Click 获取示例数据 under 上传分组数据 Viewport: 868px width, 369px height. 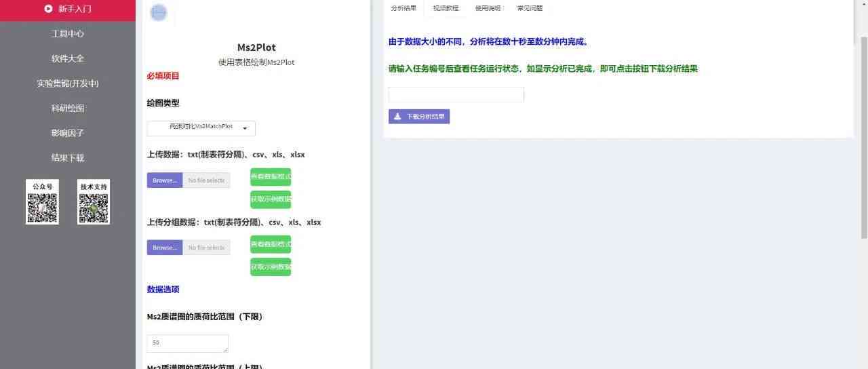click(271, 267)
